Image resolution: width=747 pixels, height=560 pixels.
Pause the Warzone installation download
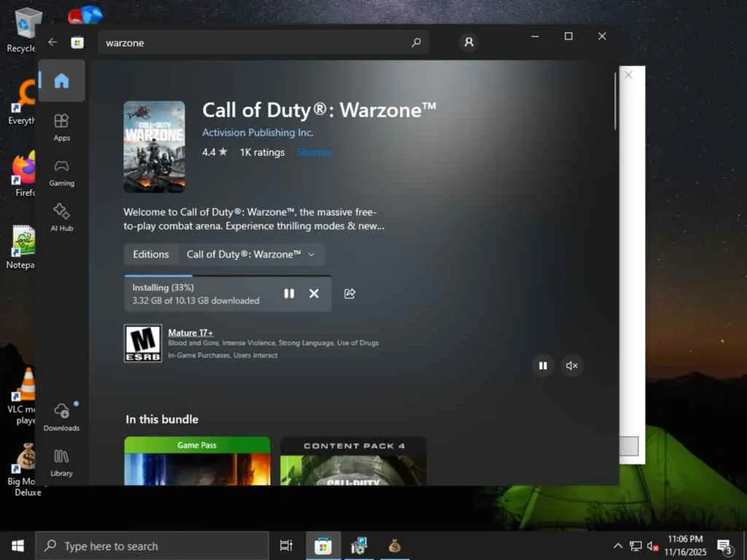[x=289, y=294]
